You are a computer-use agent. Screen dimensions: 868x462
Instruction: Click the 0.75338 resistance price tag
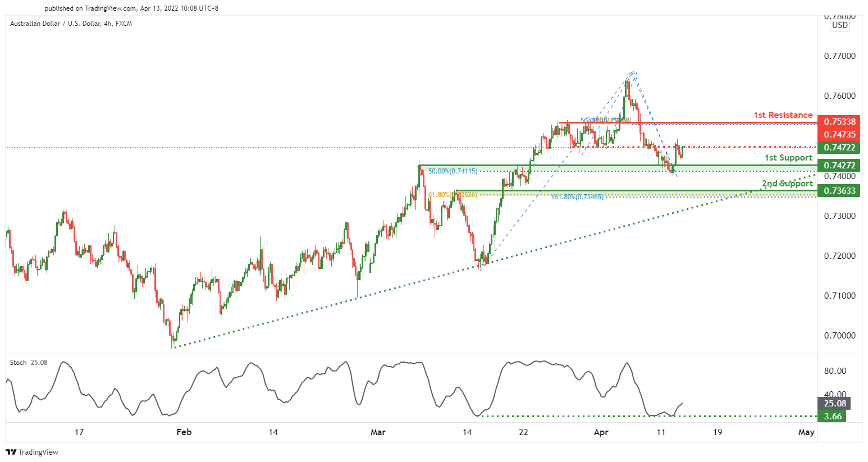click(839, 122)
